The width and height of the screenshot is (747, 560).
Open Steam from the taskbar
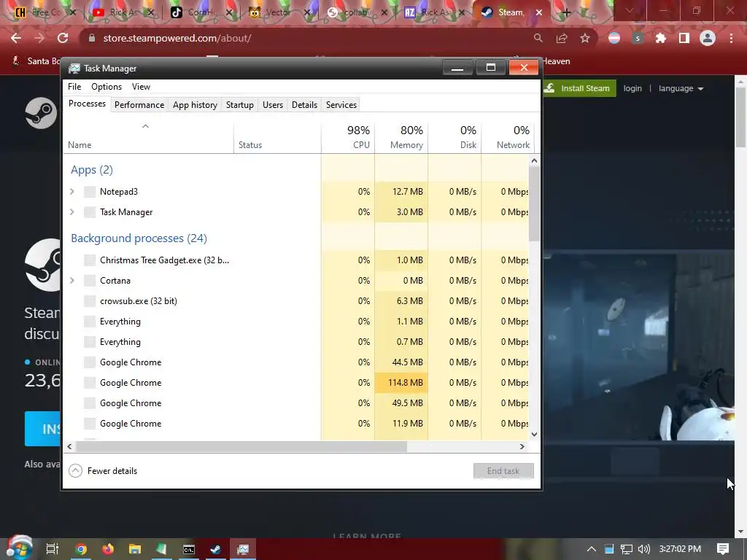point(215,549)
